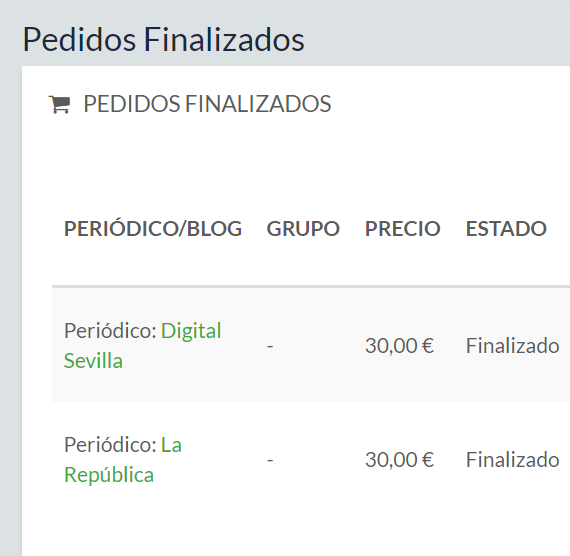Click the PEDIDOS FINALIZADOS panel heading
The width and height of the screenshot is (570, 556).
(x=207, y=104)
